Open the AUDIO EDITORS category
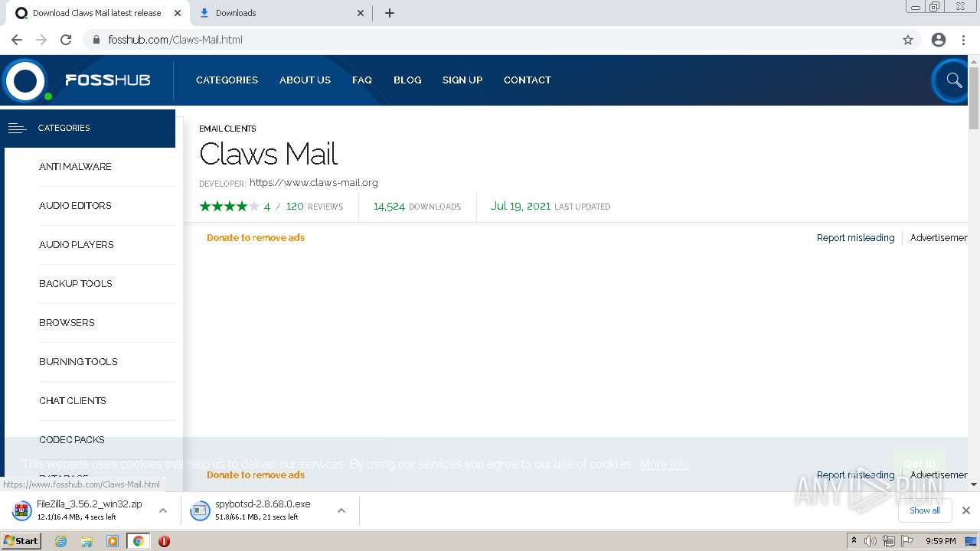The width and height of the screenshot is (980, 551). [x=75, y=205]
